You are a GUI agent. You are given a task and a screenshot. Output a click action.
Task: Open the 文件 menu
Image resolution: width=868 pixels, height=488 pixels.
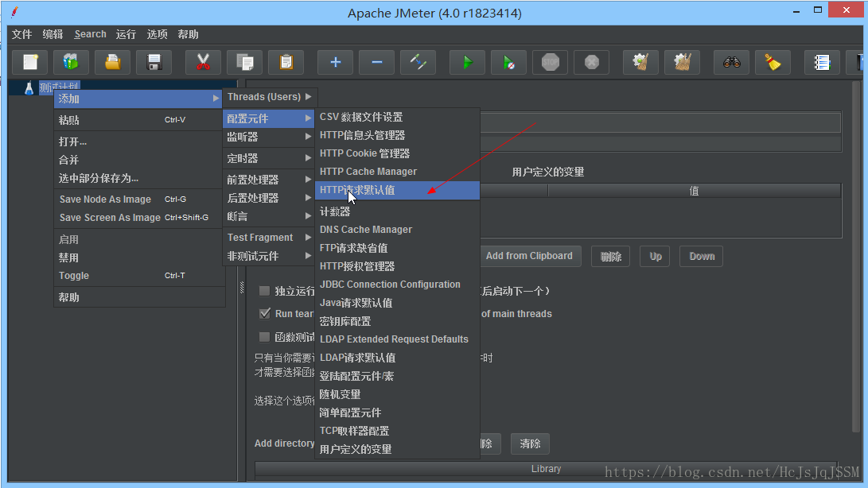pyautogui.click(x=22, y=34)
